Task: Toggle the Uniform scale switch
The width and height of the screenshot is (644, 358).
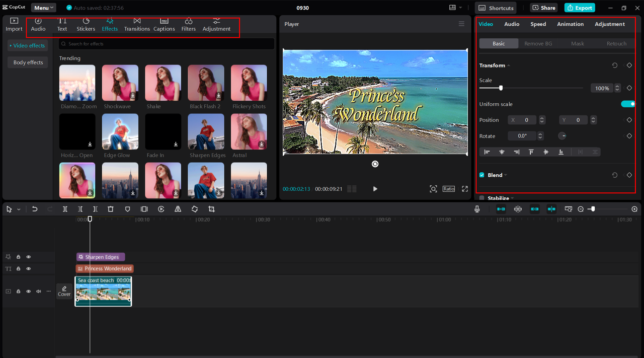Action: 628,104
